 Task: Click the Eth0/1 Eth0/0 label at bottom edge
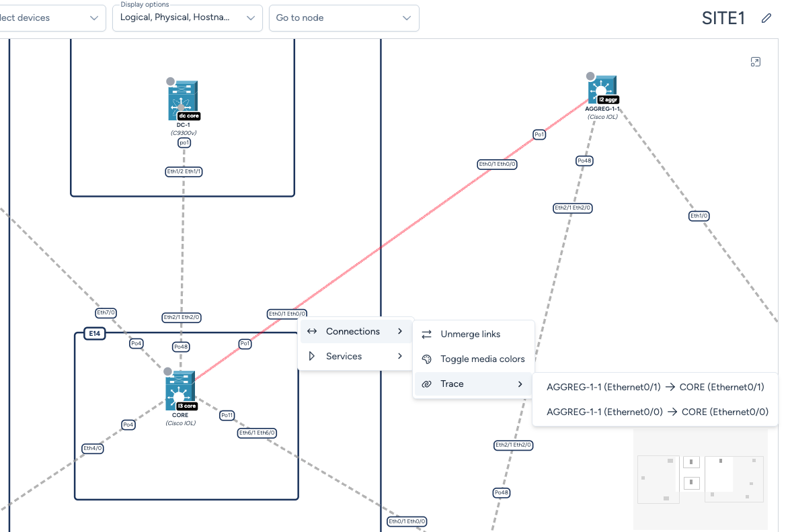click(407, 521)
